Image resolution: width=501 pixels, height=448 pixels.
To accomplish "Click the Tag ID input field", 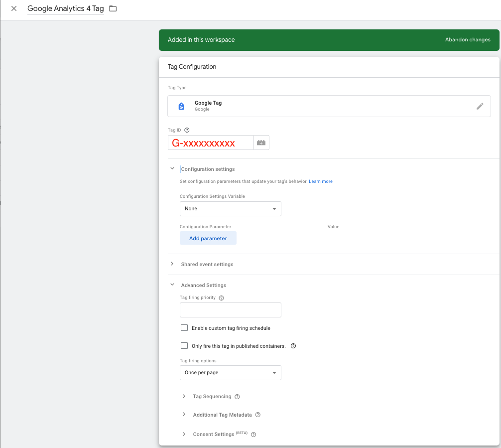I will click(x=211, y=143).
